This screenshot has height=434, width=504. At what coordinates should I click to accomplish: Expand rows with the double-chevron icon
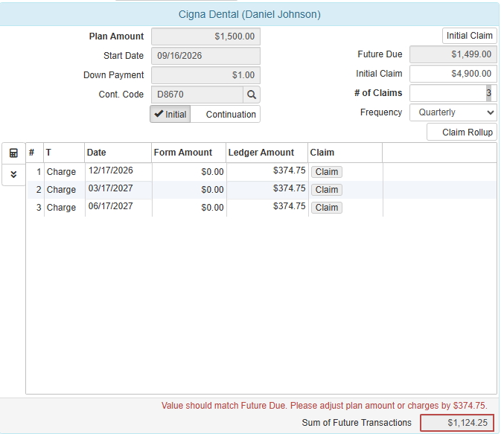(13, 174)
